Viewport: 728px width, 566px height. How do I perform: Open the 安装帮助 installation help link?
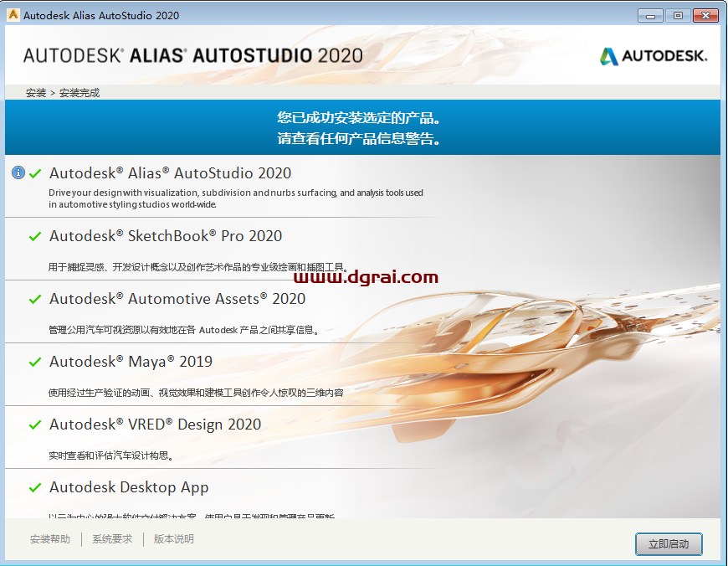pos(50,539)
